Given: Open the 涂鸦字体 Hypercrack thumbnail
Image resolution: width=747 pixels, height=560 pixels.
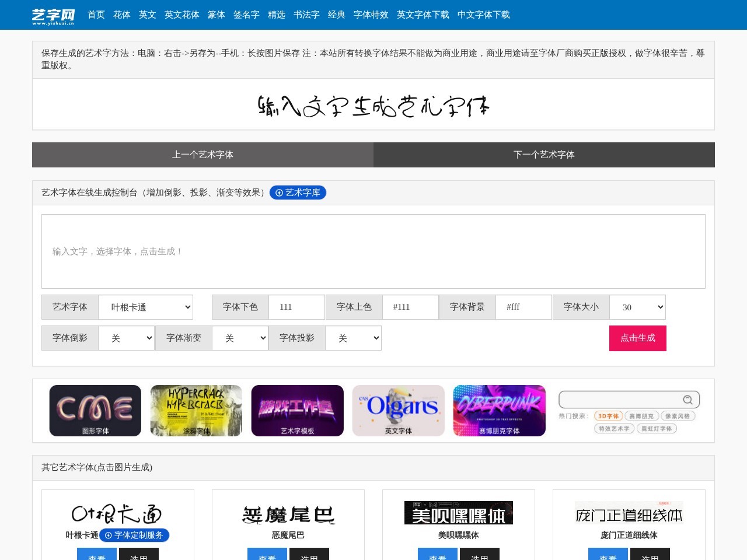Looking at the screenshot, I should point(196,410).
